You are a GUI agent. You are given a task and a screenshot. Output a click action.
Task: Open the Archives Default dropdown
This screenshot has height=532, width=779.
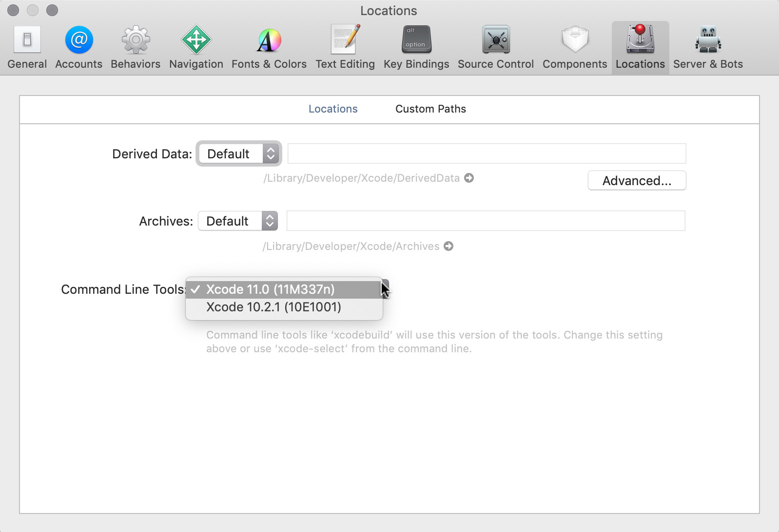(x=238, y=221)
